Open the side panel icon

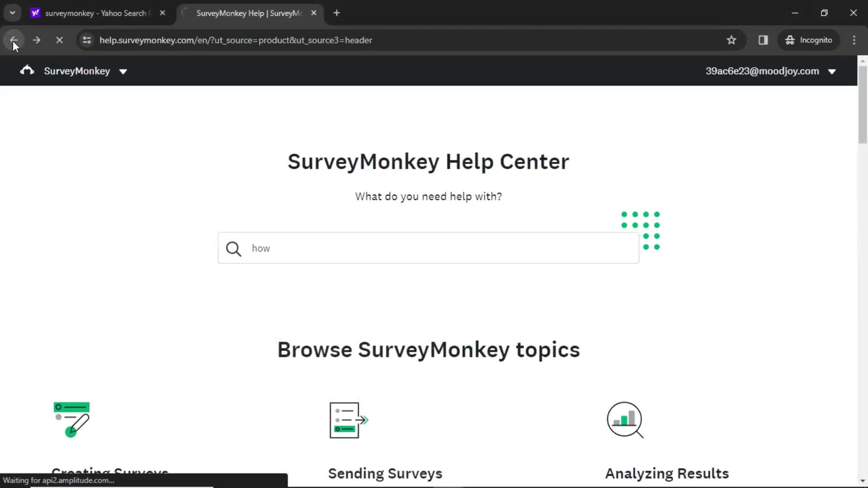763,40
